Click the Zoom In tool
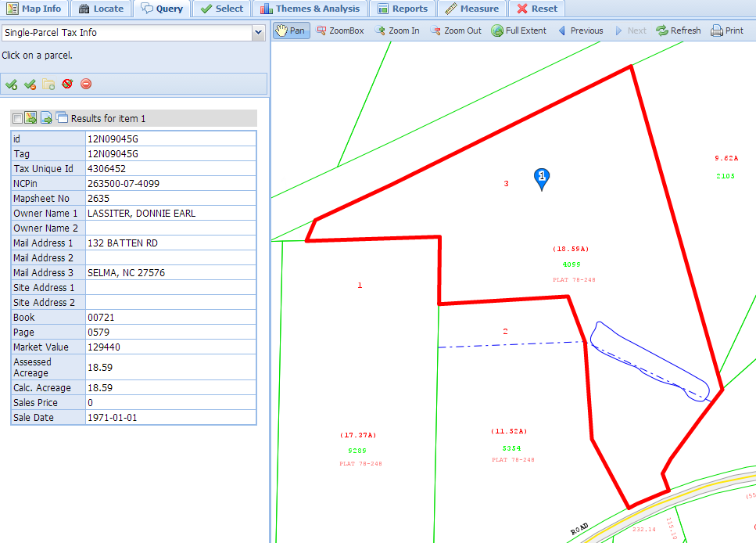 point(396,31)
